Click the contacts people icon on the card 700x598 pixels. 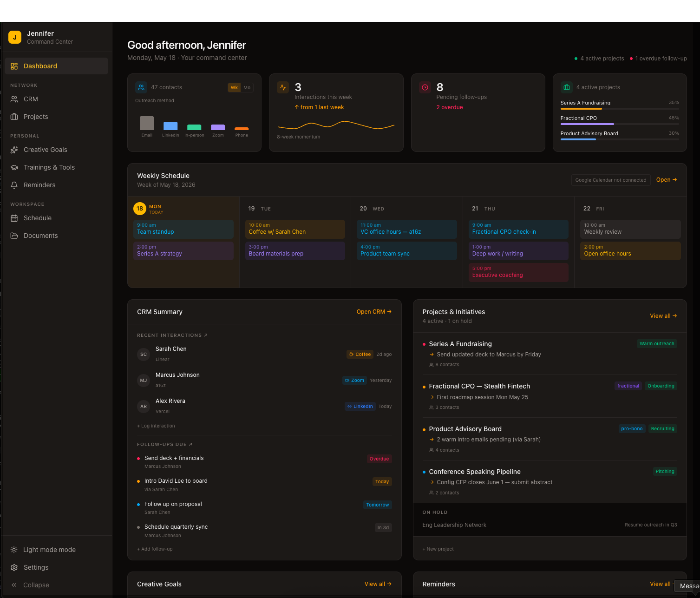click(x=141, y=87)
